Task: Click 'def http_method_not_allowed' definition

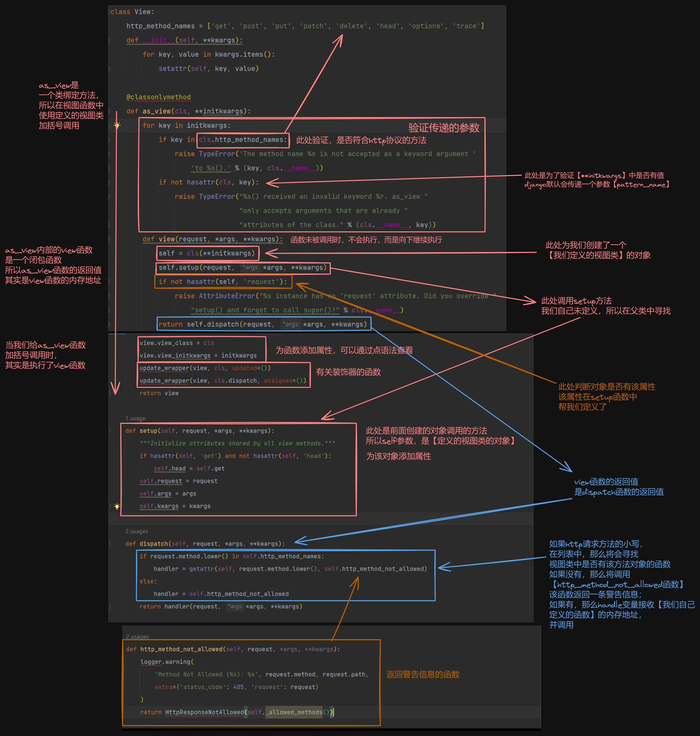Action: point(233,649)
